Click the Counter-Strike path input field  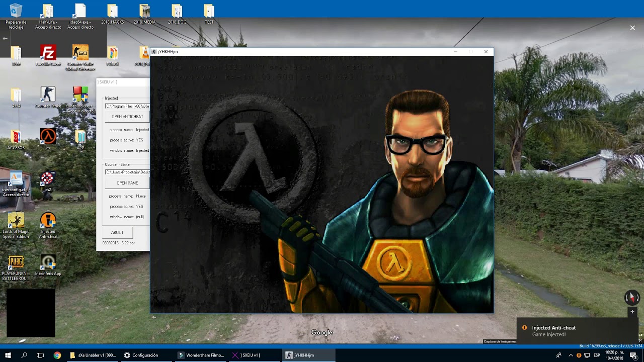(x=127, y=172)
